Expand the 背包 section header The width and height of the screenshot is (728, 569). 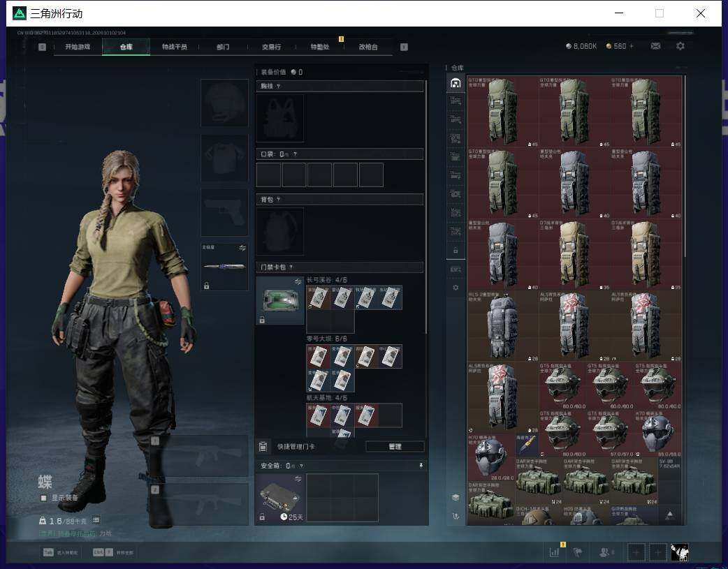coord(340,199)
